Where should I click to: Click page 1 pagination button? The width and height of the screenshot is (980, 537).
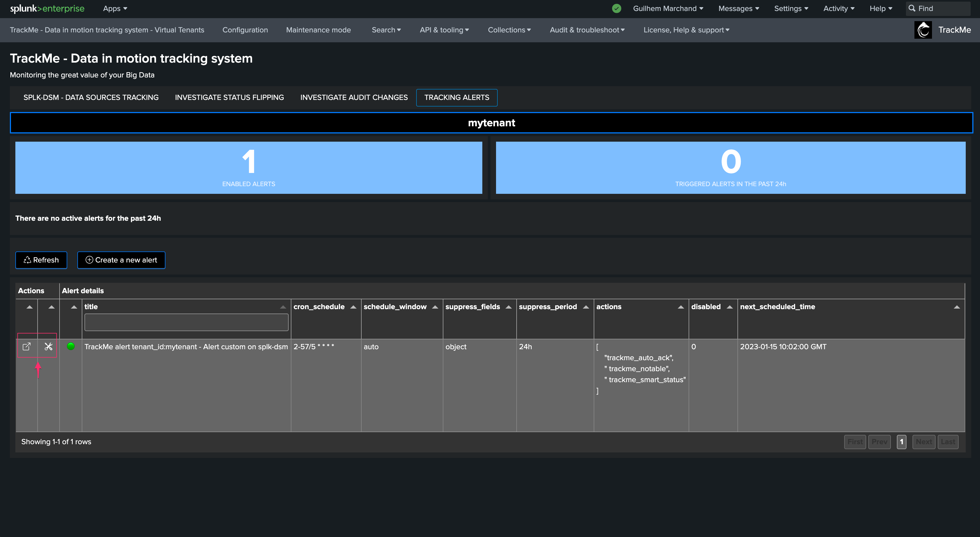tap(902, 442)
